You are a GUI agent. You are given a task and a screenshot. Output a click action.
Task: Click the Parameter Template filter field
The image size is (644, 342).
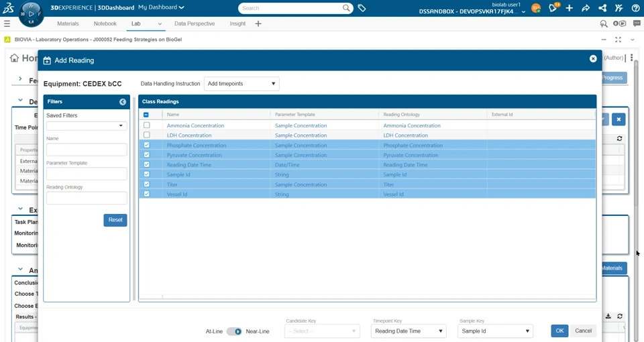tap(87, 174)
